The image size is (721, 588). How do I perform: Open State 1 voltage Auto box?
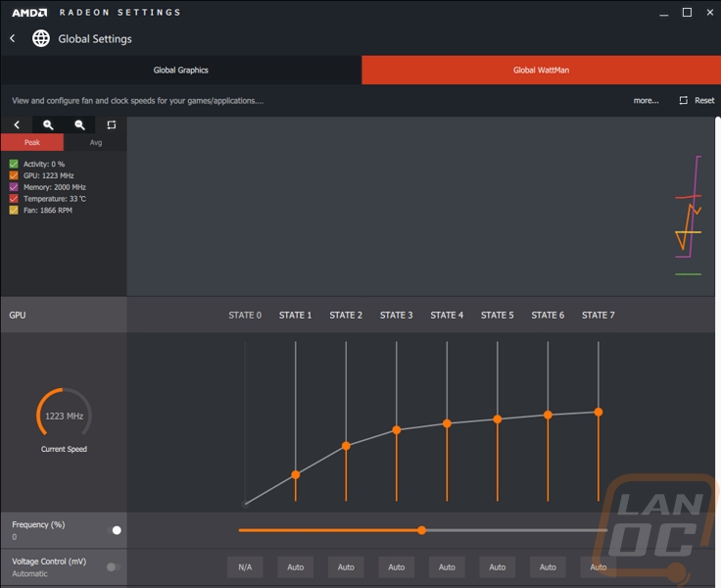(x=295, y=566)
